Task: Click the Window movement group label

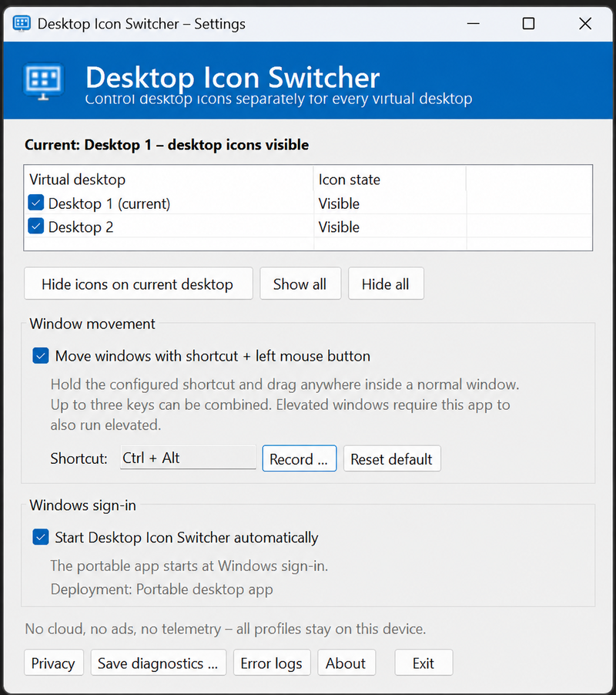Action: [92, 324]
